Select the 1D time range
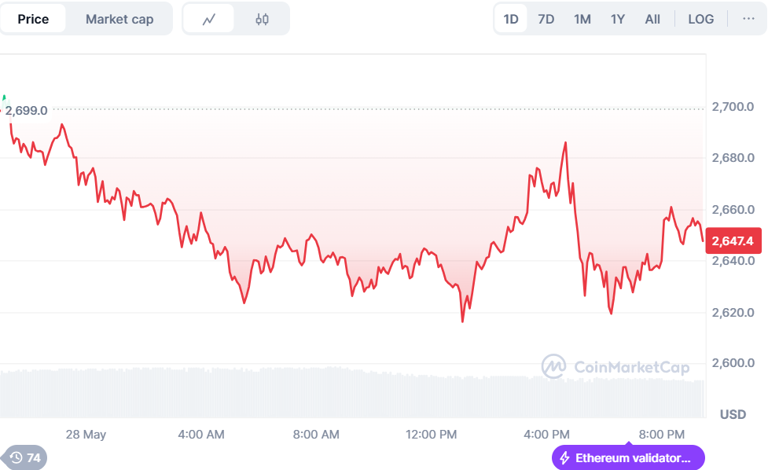The height and width of the screenshot is (470, 768). pyautogui.click(x=511, y=19)
